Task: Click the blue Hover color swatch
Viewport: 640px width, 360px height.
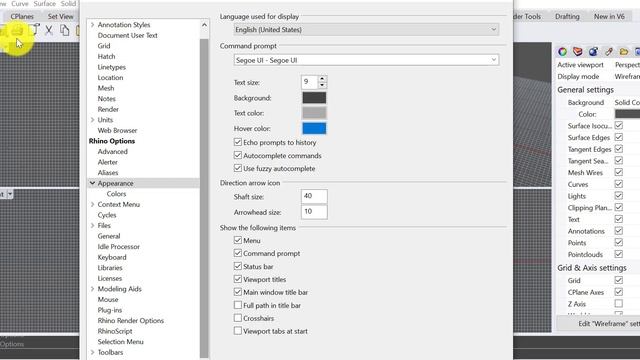Action: (314, 128)
